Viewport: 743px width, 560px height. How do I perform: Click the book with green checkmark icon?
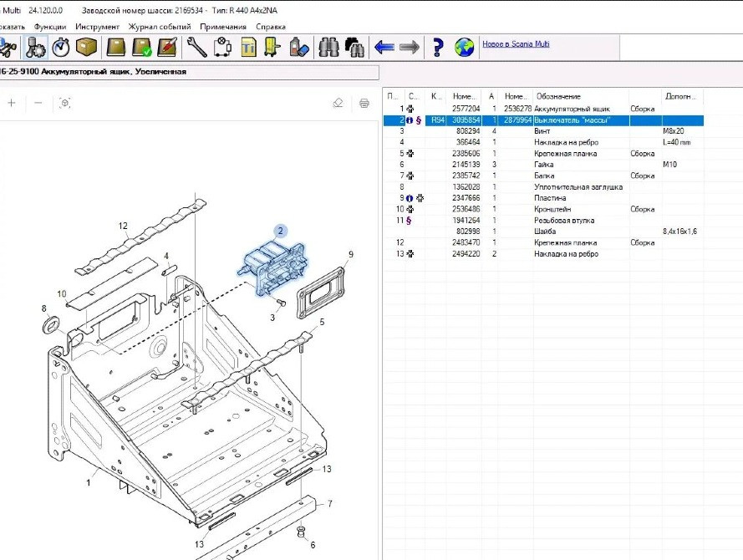coord(142,48)
